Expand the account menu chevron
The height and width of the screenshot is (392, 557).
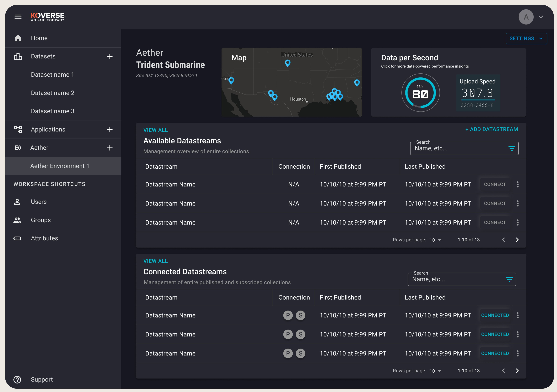pyautogui.click(x=541, y=17)
